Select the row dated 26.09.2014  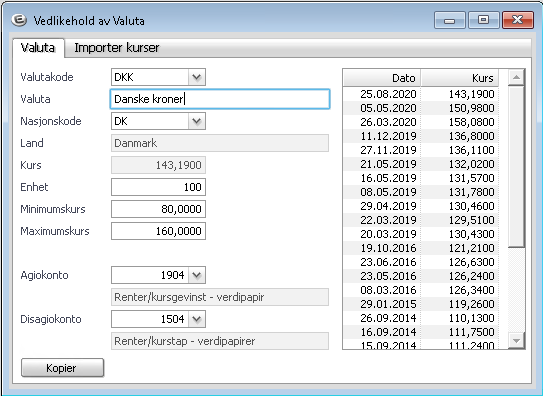click(x=421, y=318)
